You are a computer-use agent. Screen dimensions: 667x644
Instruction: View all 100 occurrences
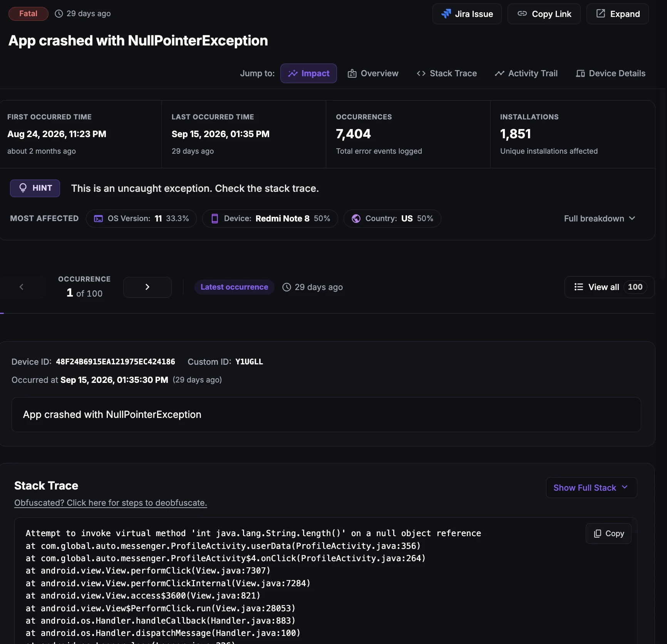609,287
